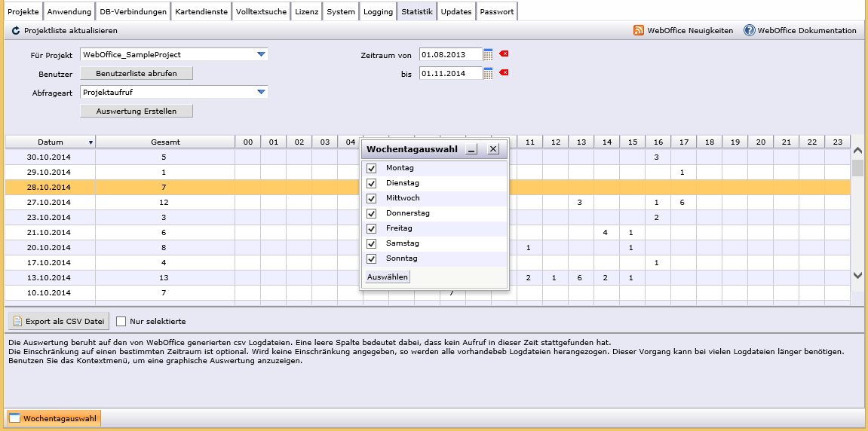
Task: Uncheck the Montag checkbox
Action: (371, 168)
